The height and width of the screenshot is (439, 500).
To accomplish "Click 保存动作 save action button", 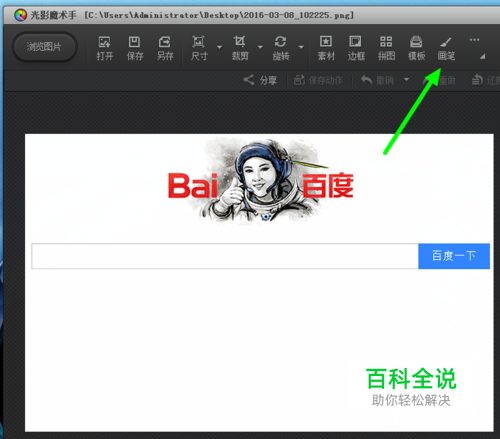I will point(318,80).
